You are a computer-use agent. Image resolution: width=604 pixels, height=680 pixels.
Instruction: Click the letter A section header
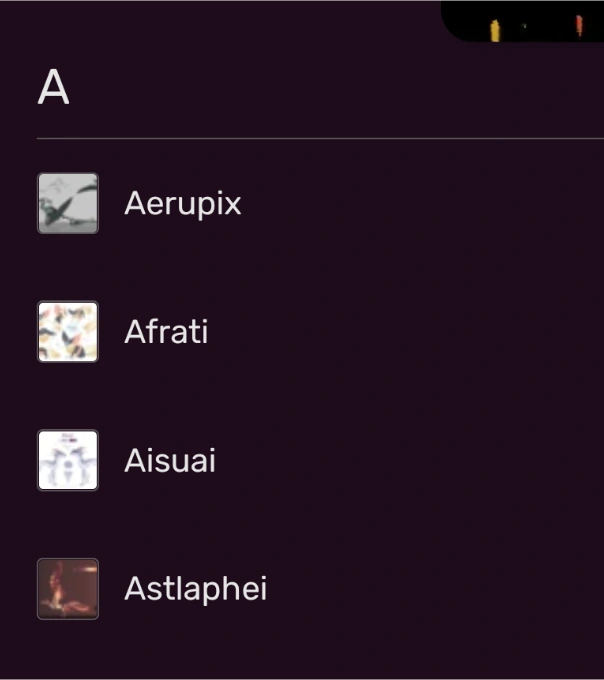tap(53, 88)
